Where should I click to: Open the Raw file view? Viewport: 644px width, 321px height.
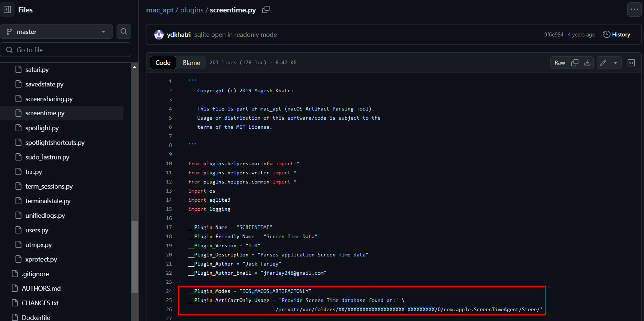[x=559, y=63]
